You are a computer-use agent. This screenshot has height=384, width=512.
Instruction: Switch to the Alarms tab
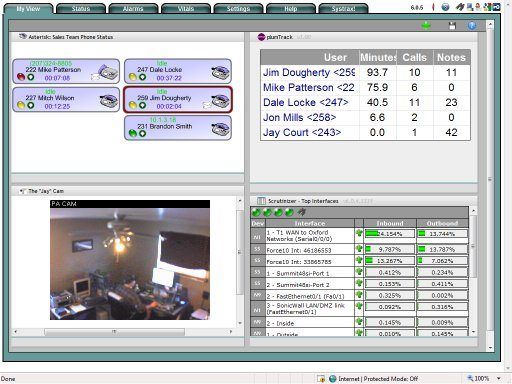point(133,8)
